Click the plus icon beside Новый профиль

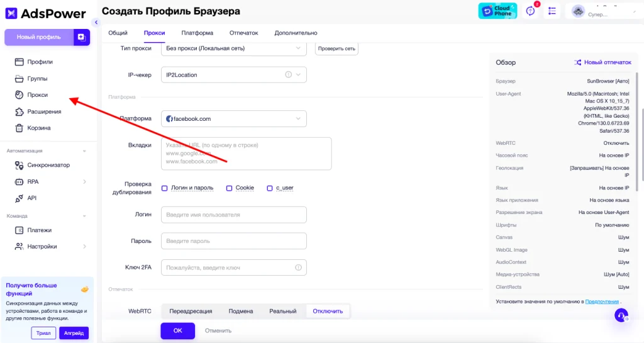[81, 37]
